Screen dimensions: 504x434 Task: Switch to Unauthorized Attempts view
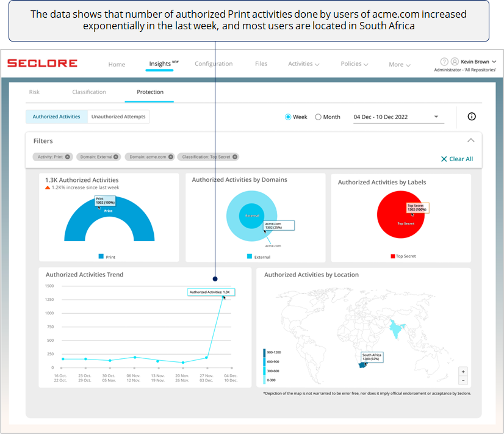pyautogui.click(x=118, y=117)
